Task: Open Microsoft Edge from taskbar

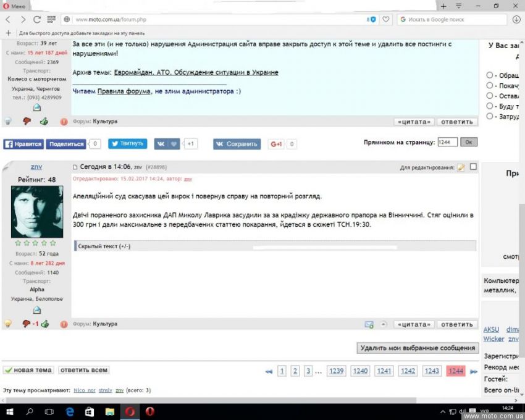Action: pyautogui.click(x=70, y=411)
